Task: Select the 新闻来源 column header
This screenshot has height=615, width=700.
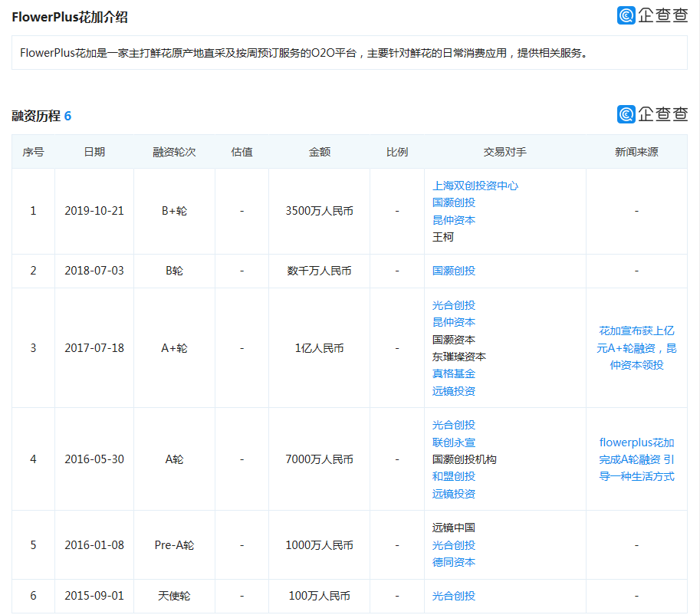Action: coord(636,152)
